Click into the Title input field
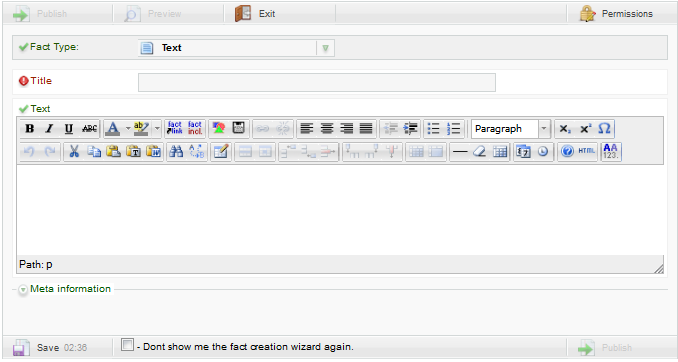678x362 pixels. (x=317, y=82)
